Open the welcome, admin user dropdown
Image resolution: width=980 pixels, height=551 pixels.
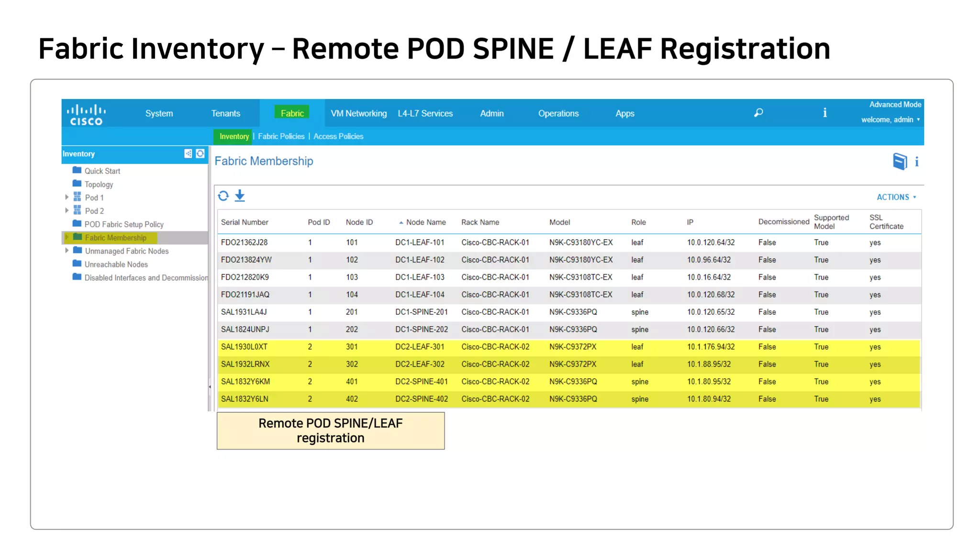tap(890, 120)
